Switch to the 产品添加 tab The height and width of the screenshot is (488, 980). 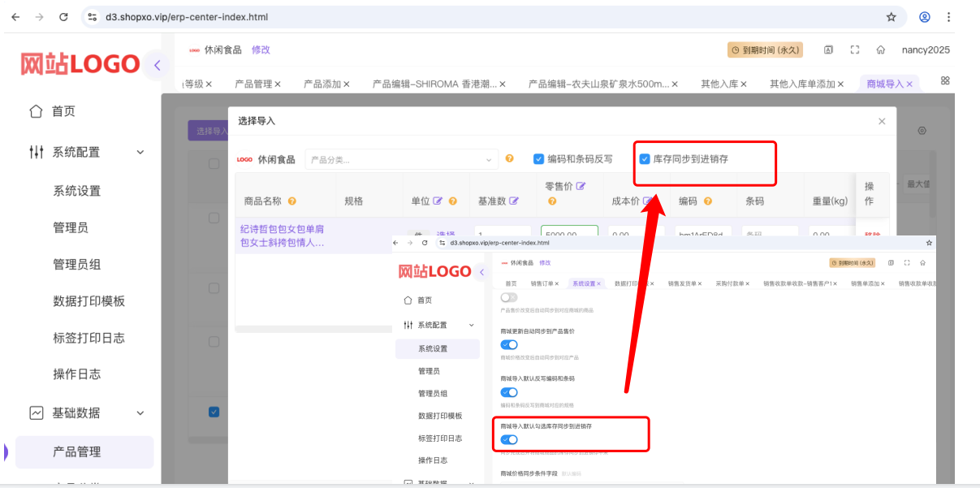[x=322, y=84]
